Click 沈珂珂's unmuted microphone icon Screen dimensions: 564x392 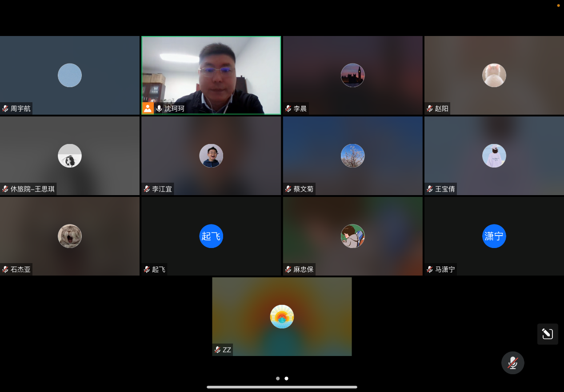coord(159,108)
